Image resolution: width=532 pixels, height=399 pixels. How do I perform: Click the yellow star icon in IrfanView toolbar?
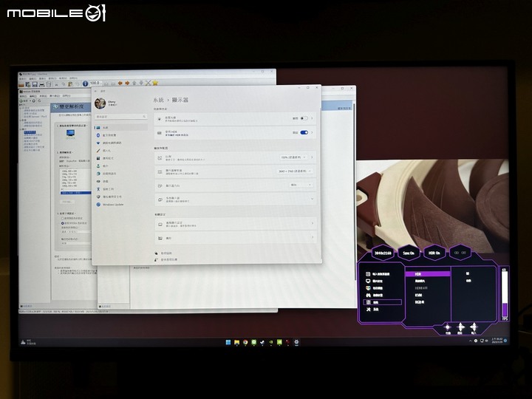tap(155, 83)
